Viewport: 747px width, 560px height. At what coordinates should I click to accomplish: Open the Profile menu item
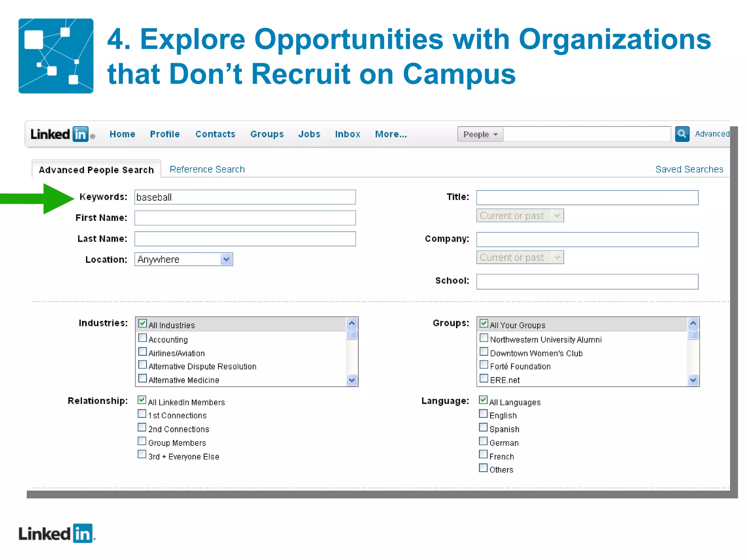(165, 134)
